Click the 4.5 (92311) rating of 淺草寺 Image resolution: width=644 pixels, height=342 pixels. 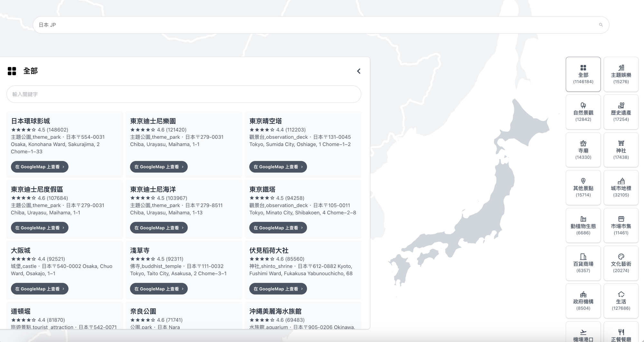coord(170,259)
